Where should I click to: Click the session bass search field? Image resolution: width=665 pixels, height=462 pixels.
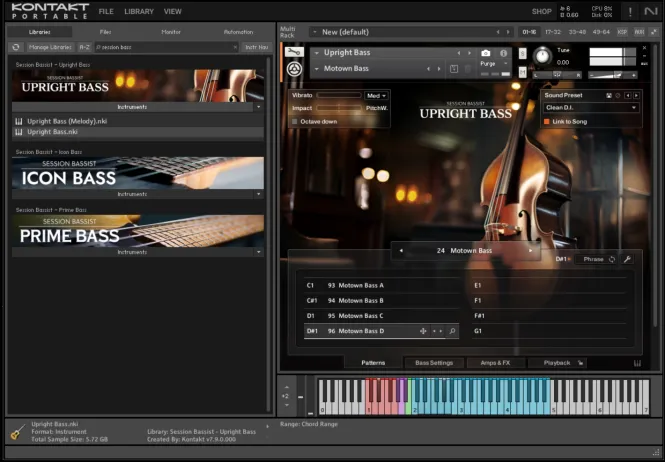coord(167,47)
